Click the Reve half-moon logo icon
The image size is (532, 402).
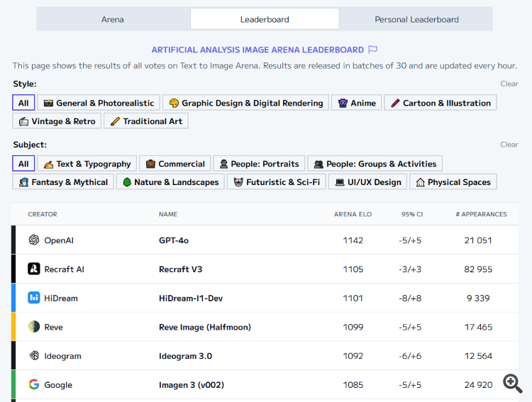click(34, 327)
